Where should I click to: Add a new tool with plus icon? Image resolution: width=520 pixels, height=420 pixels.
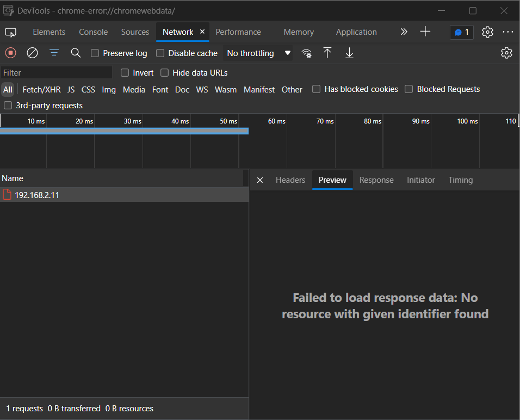click(425, 32)
